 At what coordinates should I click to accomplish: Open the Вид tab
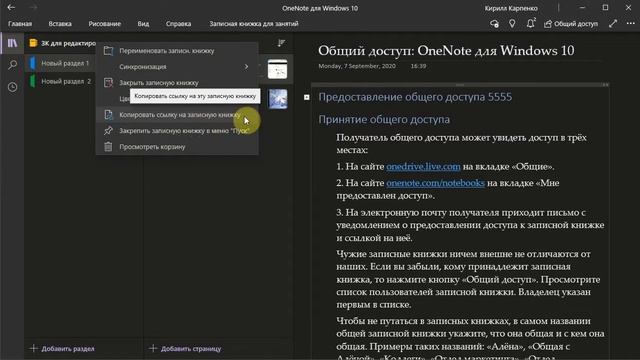(x=143, y=24)
